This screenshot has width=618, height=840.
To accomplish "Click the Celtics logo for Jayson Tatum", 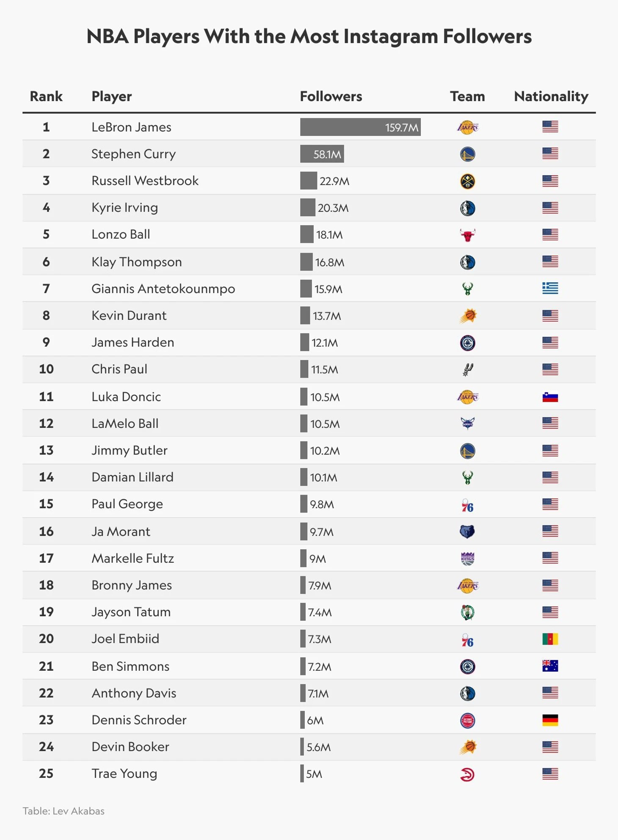I will 467,612.
